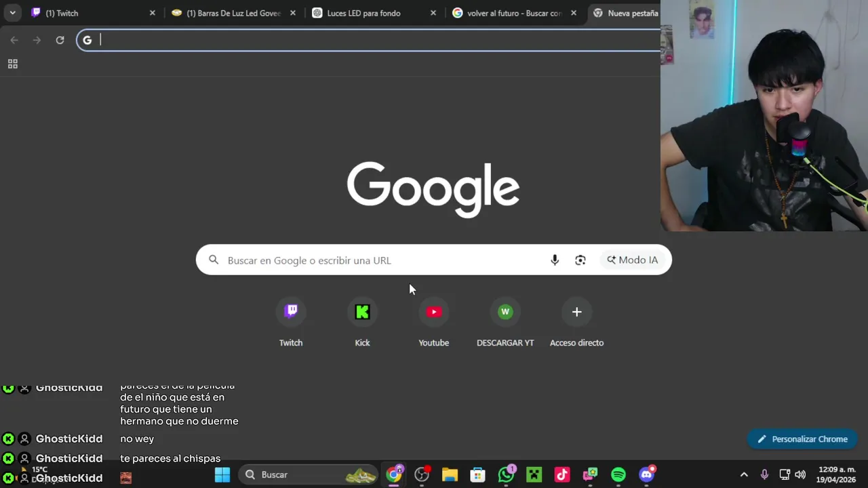Viewport: 868px width, 488px height.
Task: Click the webcam overlay feed
Action: (764, 115)
